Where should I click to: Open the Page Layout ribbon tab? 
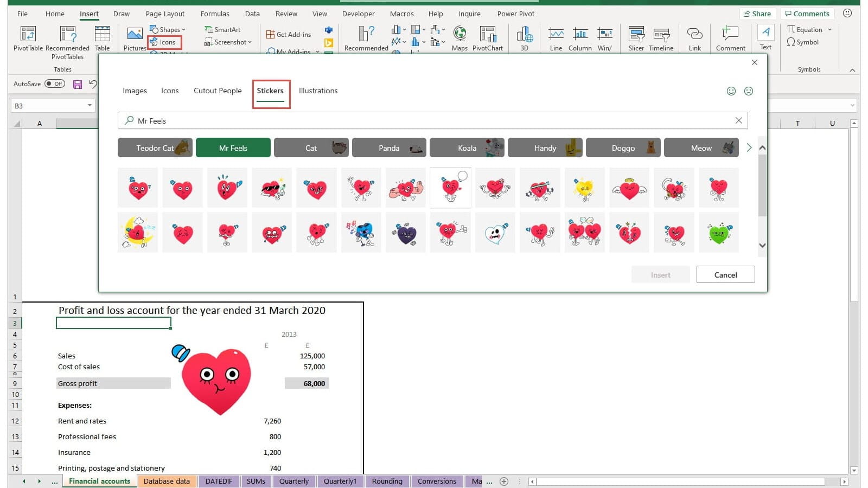pyautogui.click(x=165, y=14)
